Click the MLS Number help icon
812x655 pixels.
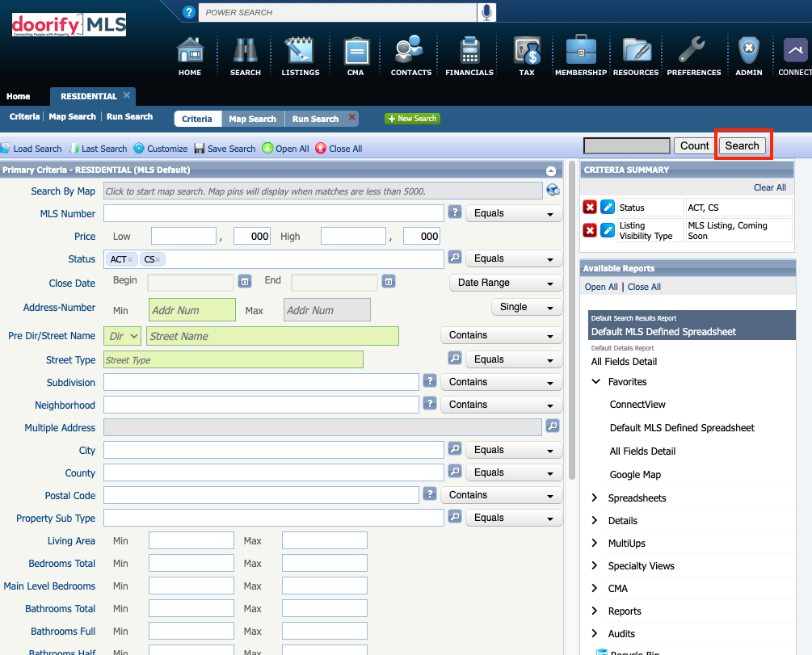pyautogui.click(x=455, y=212)
